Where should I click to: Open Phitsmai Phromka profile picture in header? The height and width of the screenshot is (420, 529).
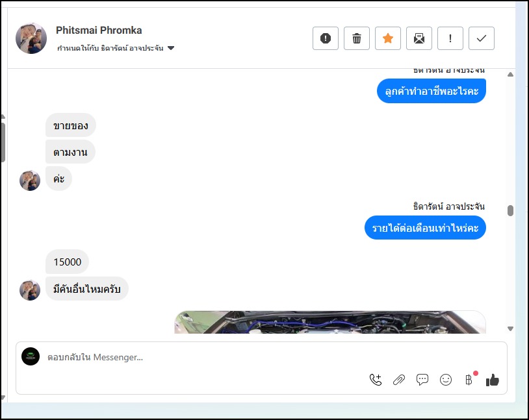pyautogui.click(x=31, y=38)
